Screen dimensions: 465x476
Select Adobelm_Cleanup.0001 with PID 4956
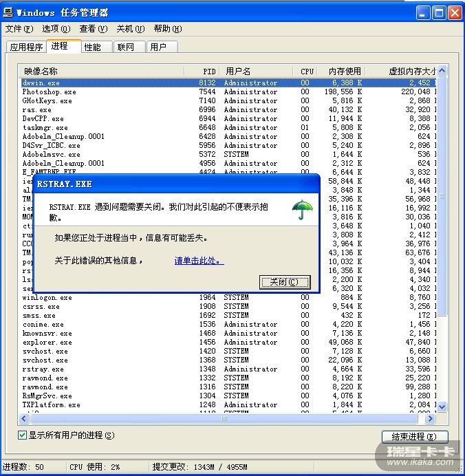(x=228, y=163)
